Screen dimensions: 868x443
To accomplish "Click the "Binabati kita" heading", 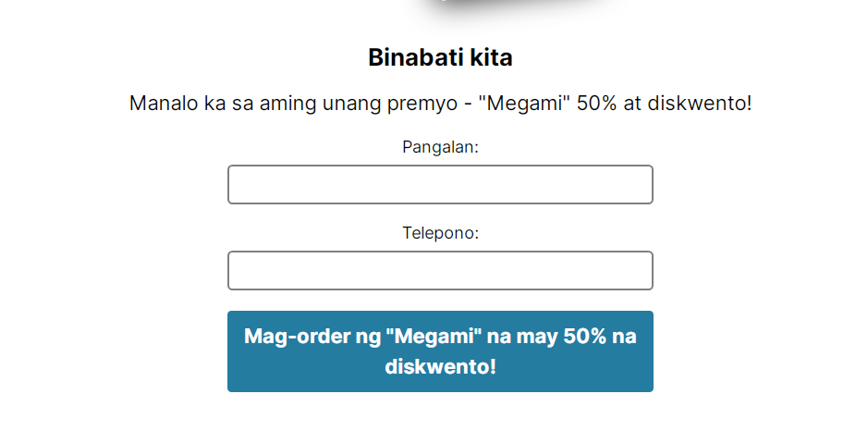I will [440, 57].
